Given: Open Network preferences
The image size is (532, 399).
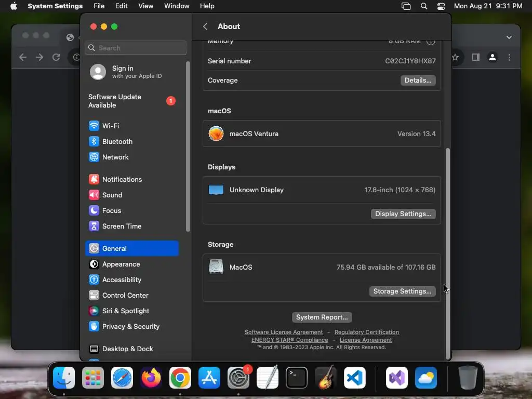Looking at the screenshot, I should point(132,157).
